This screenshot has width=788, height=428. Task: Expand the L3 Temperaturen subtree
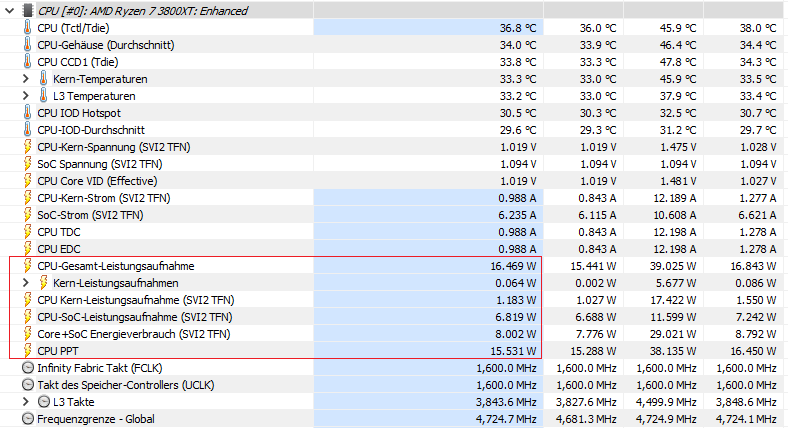[x=26, y=96]
